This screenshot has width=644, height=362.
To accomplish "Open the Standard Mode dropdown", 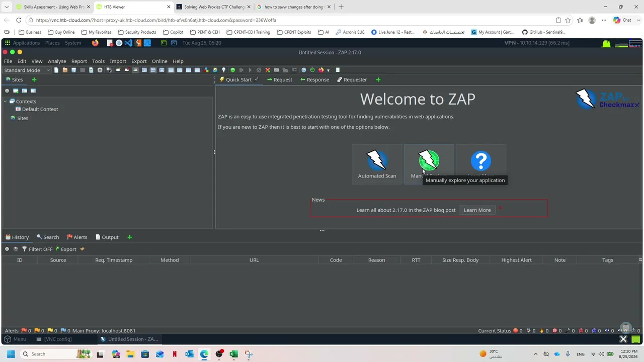I will 27,70.
